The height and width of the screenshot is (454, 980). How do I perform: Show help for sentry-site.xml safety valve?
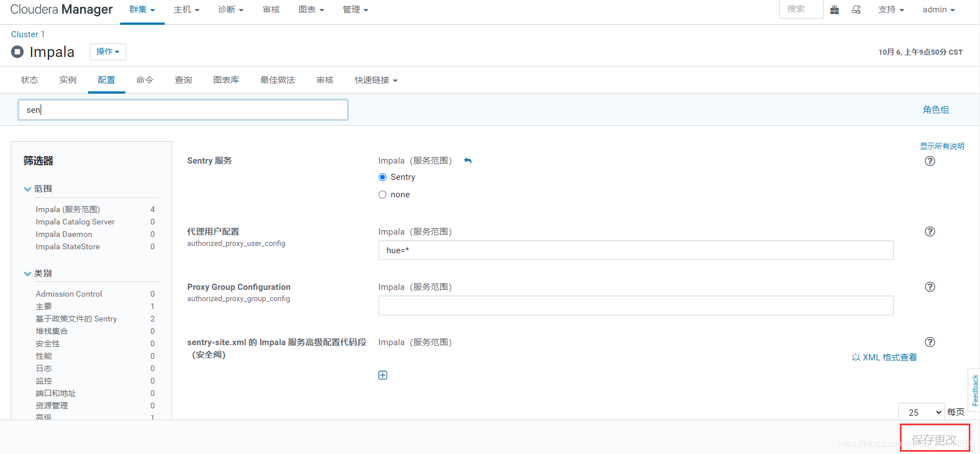click(930, 342)
